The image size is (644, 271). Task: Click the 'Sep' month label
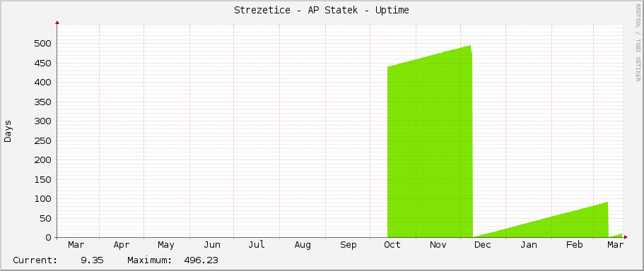coord(349,246)
